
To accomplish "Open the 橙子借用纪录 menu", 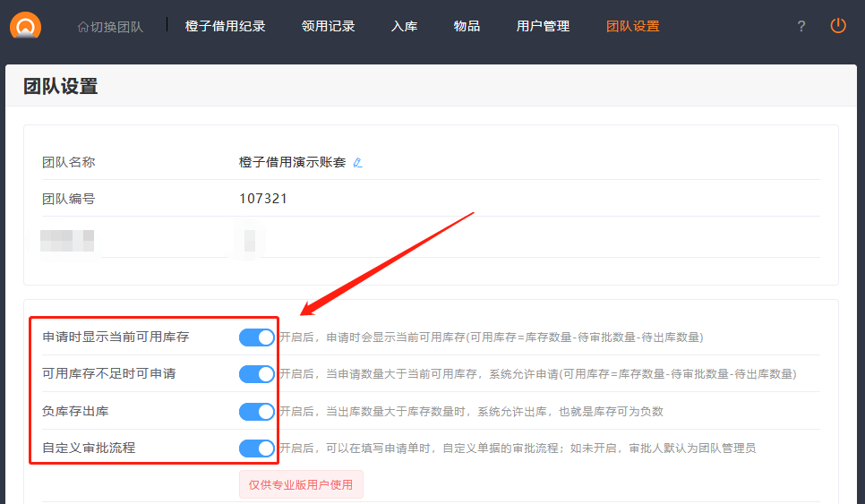I will click(226, 27).
